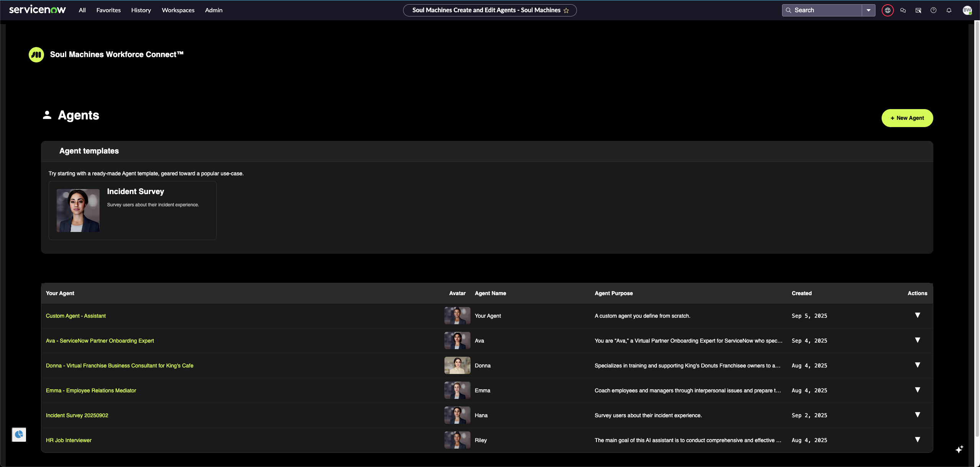This screenshot has width=980, height=467.
Task: Click the blue pie chart widget icon
Action: tap(19, 434)
